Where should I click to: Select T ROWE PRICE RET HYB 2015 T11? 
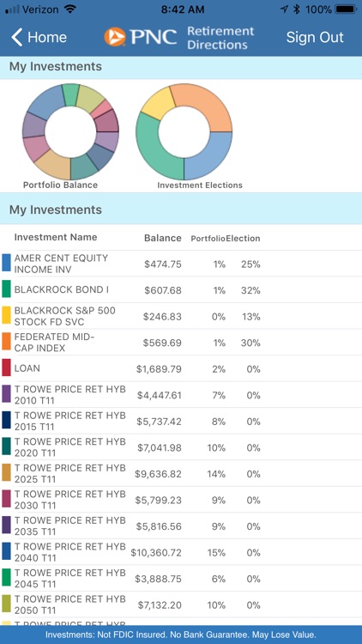69,421
